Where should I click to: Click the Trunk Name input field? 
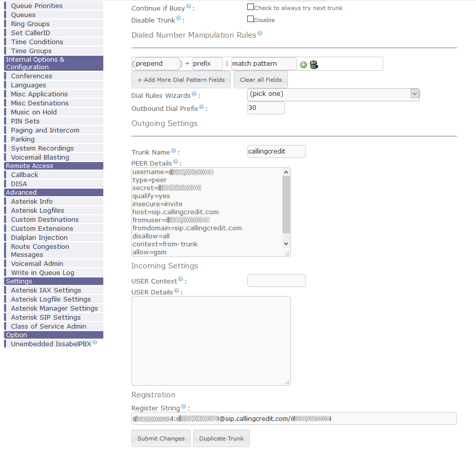276,151
